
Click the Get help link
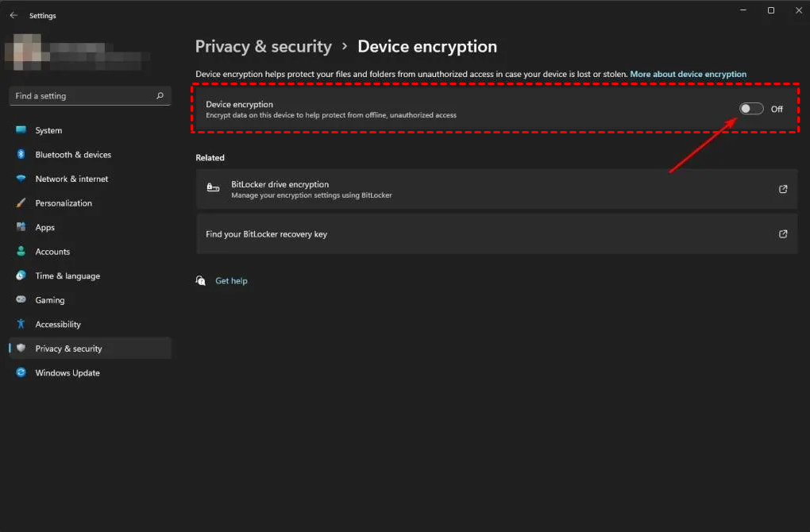click(231, 281)
